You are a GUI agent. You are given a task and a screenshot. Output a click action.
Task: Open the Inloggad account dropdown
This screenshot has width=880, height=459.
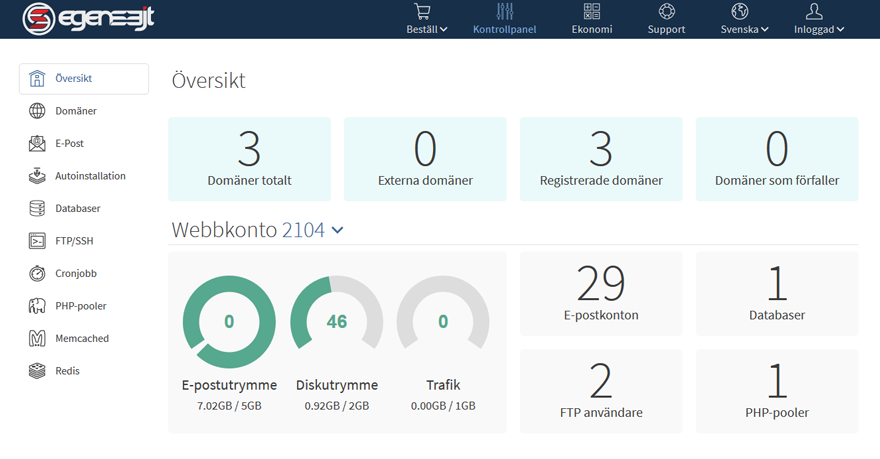pyautogui.click(x=819, y=29)
